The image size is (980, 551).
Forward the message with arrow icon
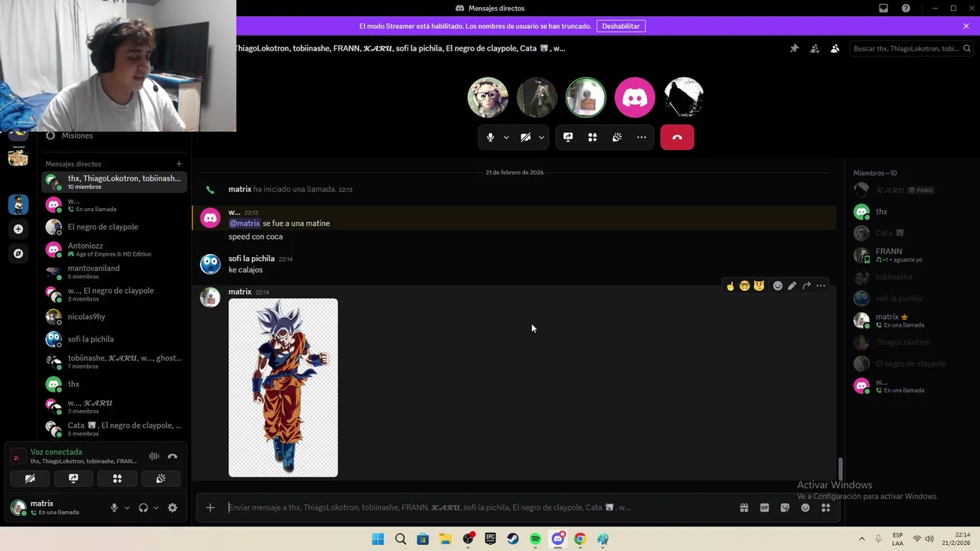(806, 285)
